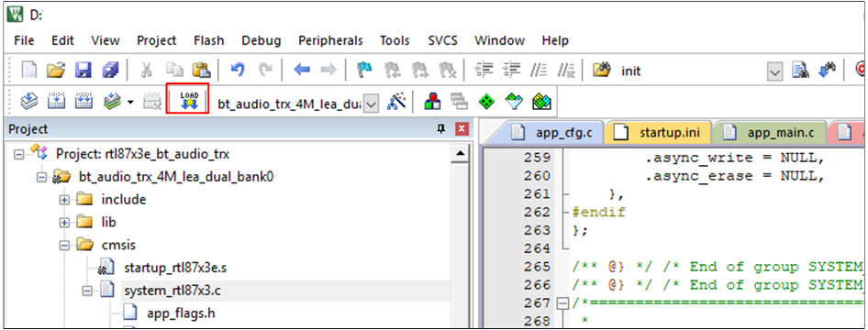The image size is (868, 330).
Task: Click the Cut scissors icon
Action: pos(147,71)
